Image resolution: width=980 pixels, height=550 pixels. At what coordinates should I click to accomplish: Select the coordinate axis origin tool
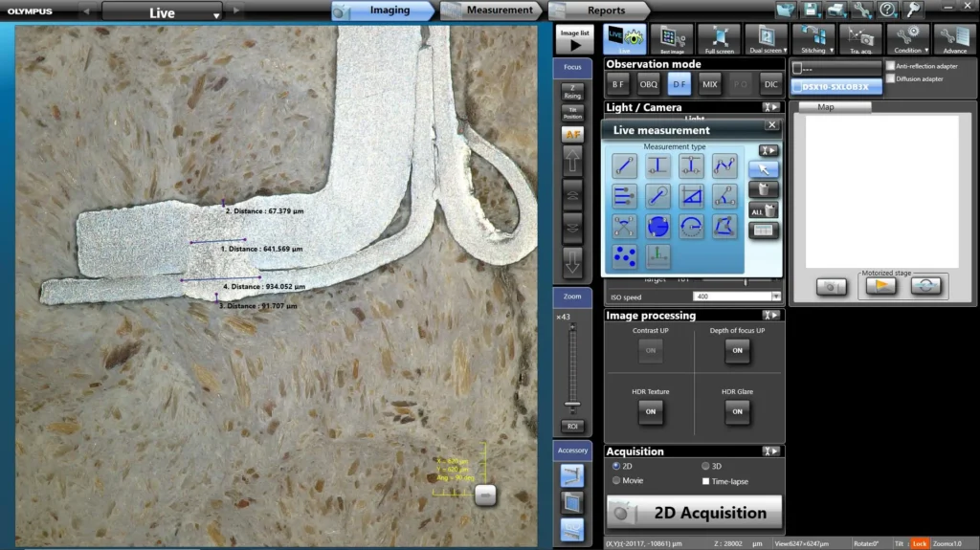tap(657, 256)
